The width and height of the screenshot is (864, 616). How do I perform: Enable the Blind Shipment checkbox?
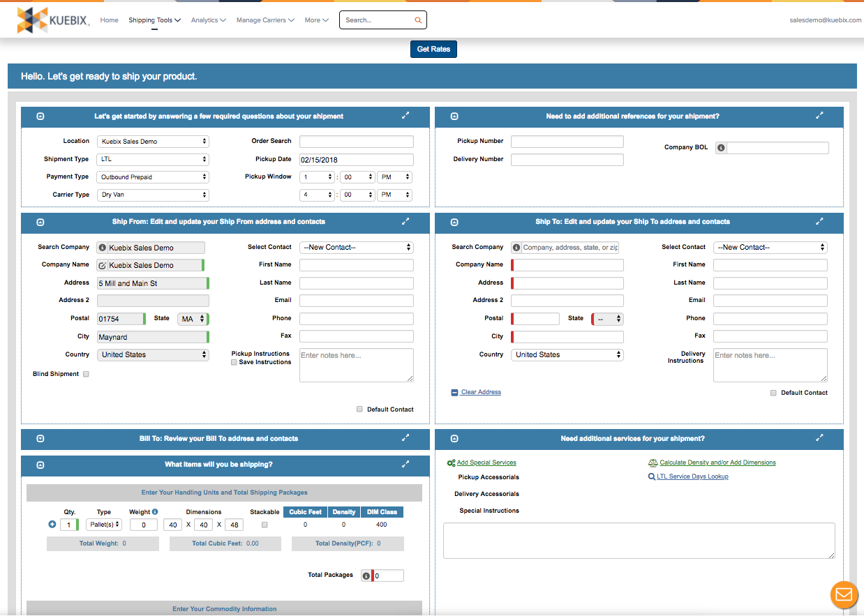pos(85,374)
